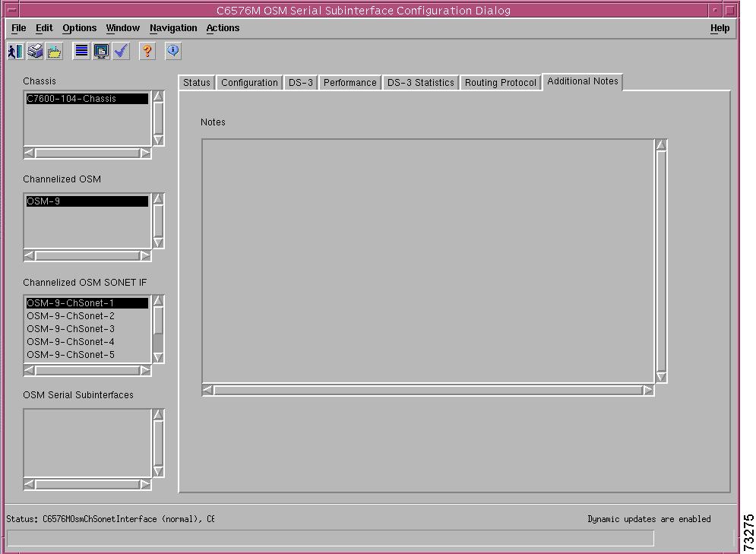Click the Notes area scroll up arrow
This screenshot has width=756, height=554.
click(x=661, y=145)
